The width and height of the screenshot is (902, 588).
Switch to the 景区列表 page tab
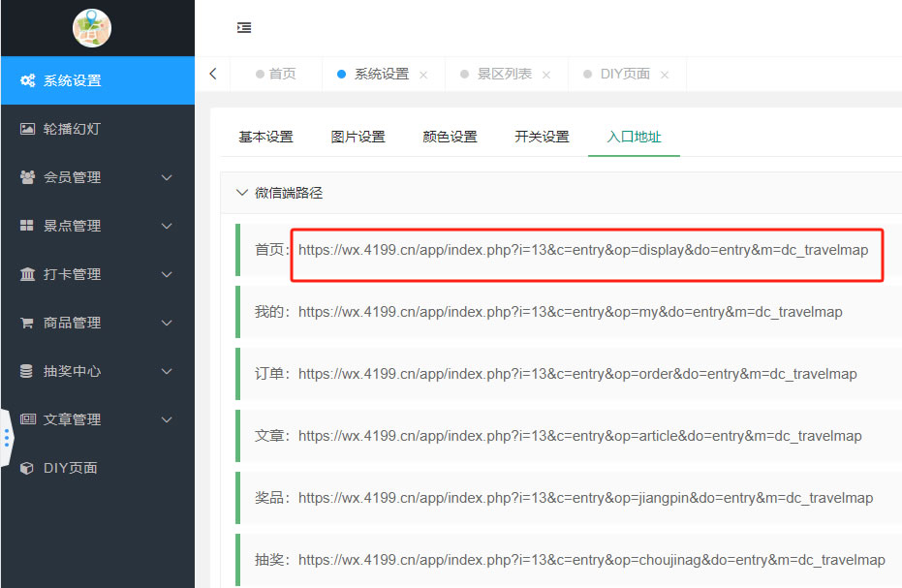(505, 75)
